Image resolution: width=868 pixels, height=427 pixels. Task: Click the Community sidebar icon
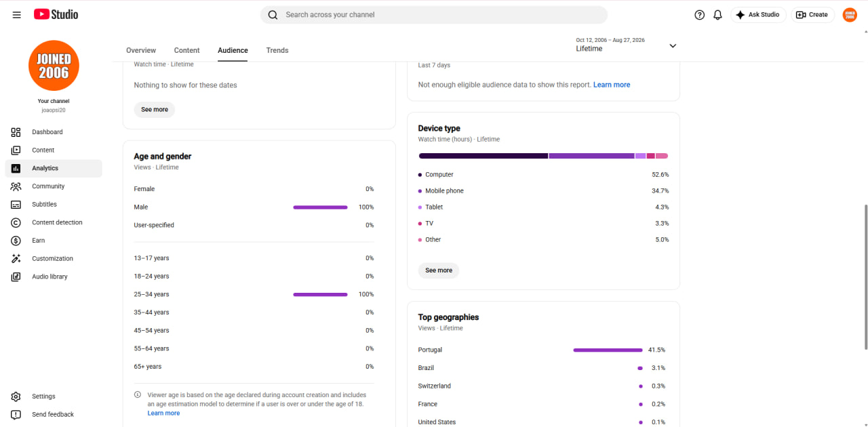(x=16, y=186)
